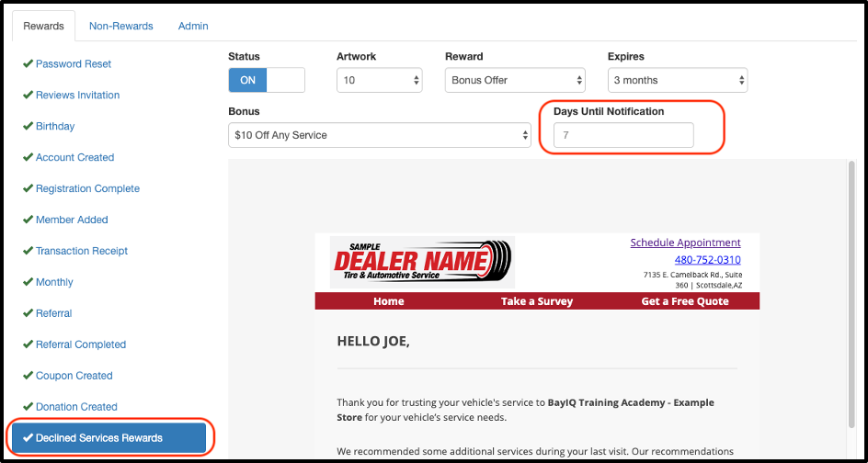Click the checkmark icon next to Referral Completed

coord(28,345)
